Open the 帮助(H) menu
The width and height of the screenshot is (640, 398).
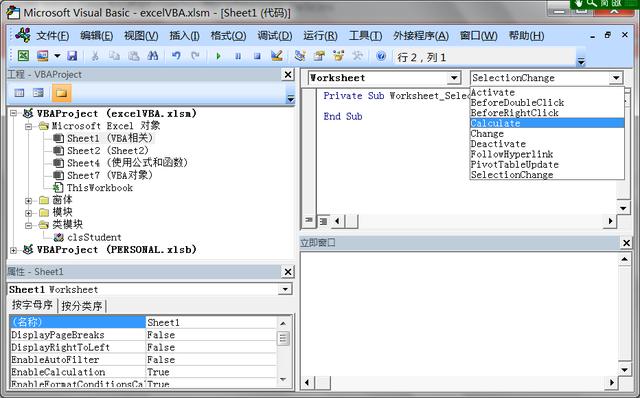click(x=526, y=36)
